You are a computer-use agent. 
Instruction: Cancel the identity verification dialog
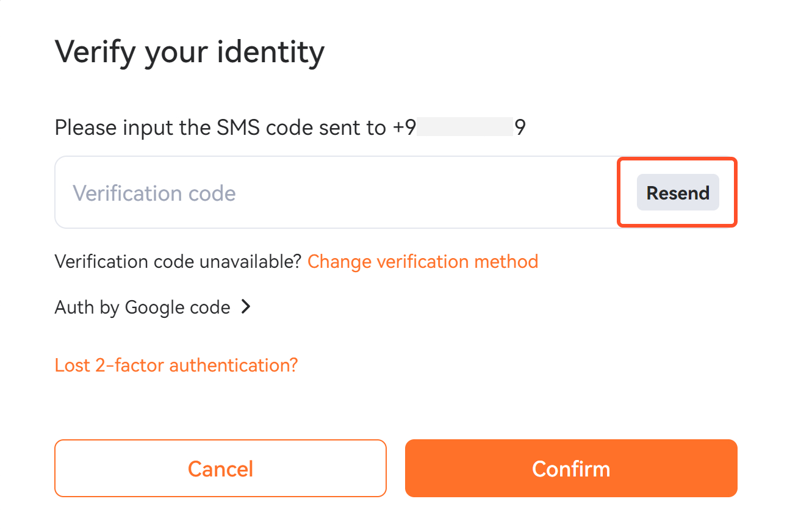(220, 469)
